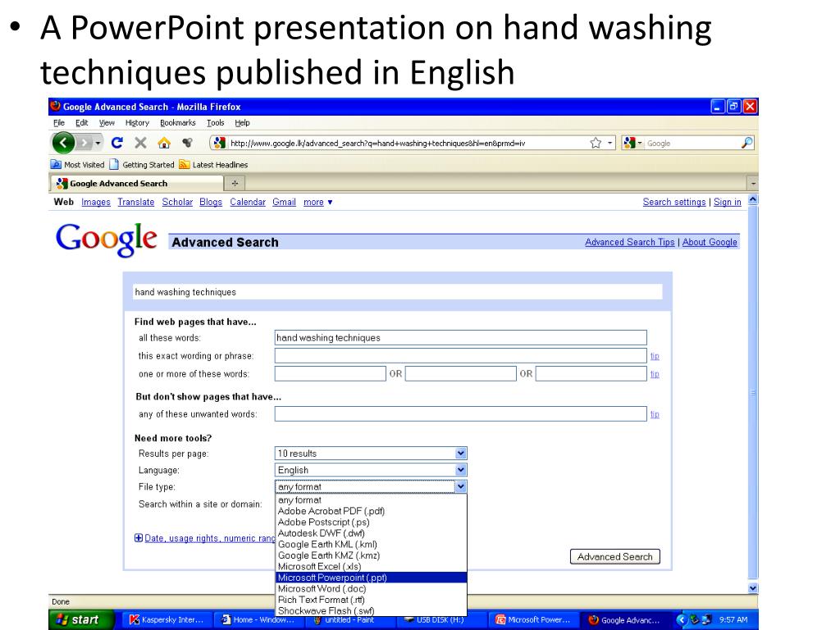Go to the home page icon
Viewport: 840px width, 630px height.
pos(164,143)
